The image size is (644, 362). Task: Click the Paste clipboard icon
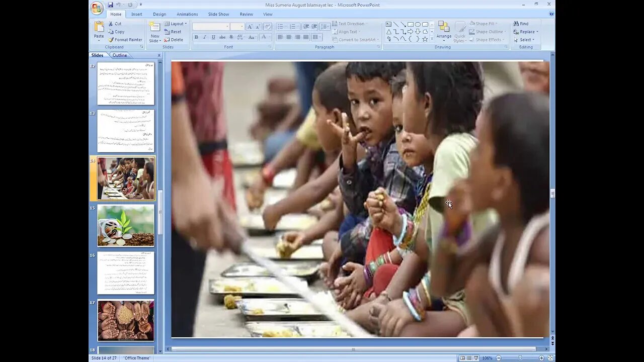[99, 27]
